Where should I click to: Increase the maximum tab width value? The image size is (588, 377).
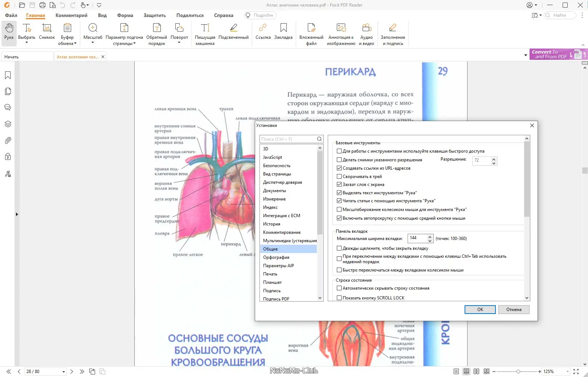(x=430, y=236)
